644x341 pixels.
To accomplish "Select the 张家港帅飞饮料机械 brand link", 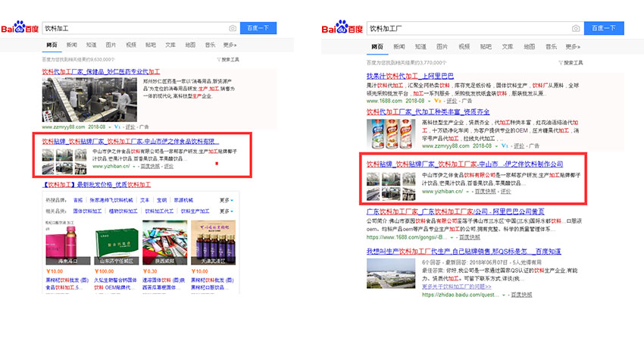I will tap(111, 200).
